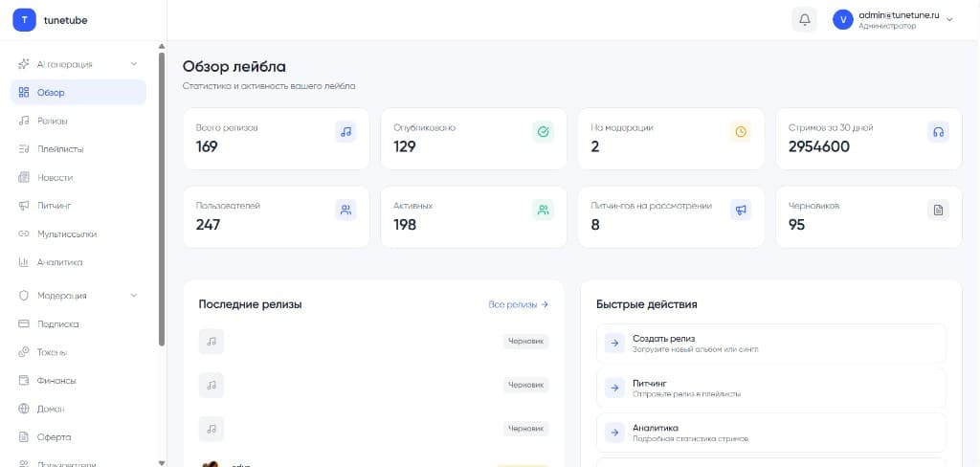Click the checkmark icon in Опубликовано card
The width and height of the screenshot is (980, 467).
pyautogui.click(x=543, y=132)
